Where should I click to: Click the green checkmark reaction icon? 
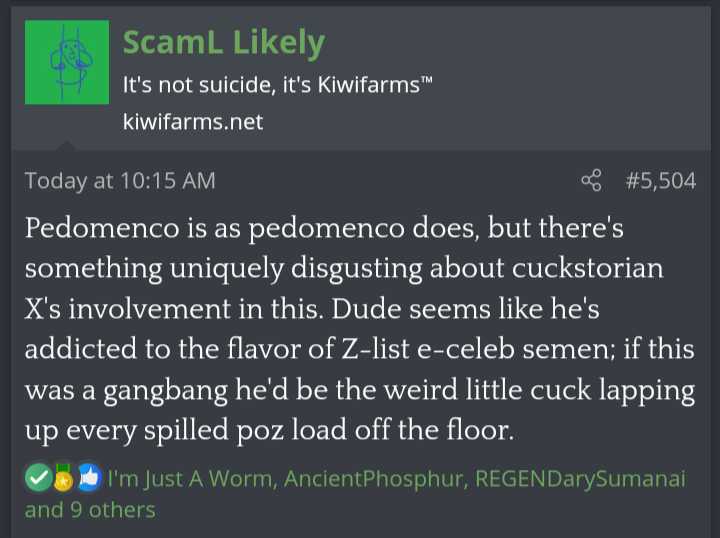point(37,479)
